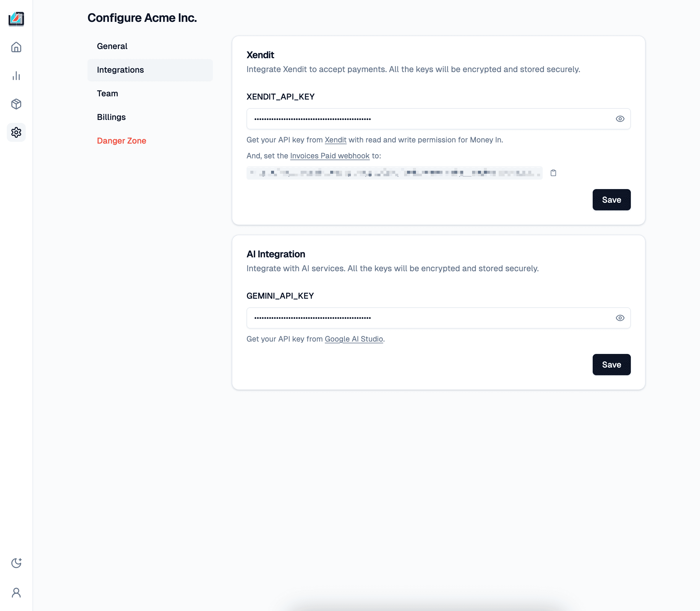Click the app logo in sidebar
700x611 pixels.
pyautogui.click(x=16, y=19)
